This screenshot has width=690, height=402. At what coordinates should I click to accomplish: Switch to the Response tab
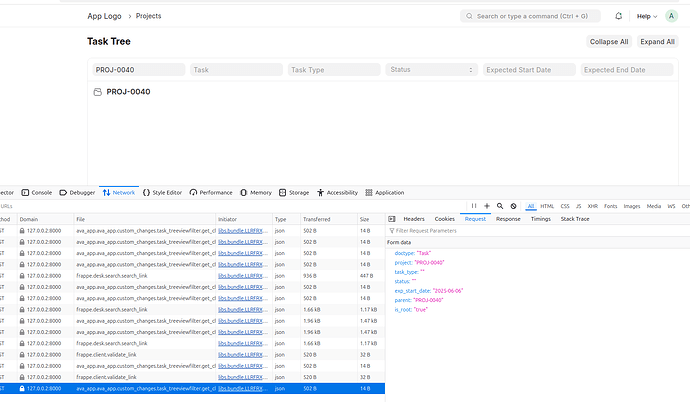click(x=508, y=218)
